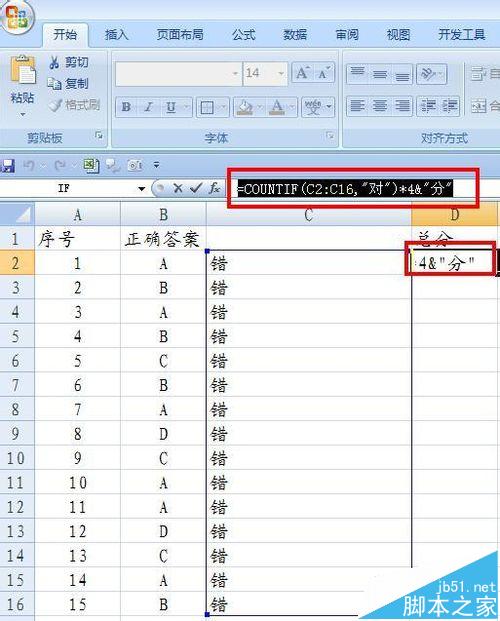Save workbook from quick access toolbar
Screen dimensions: 500x621
point(8,165)
